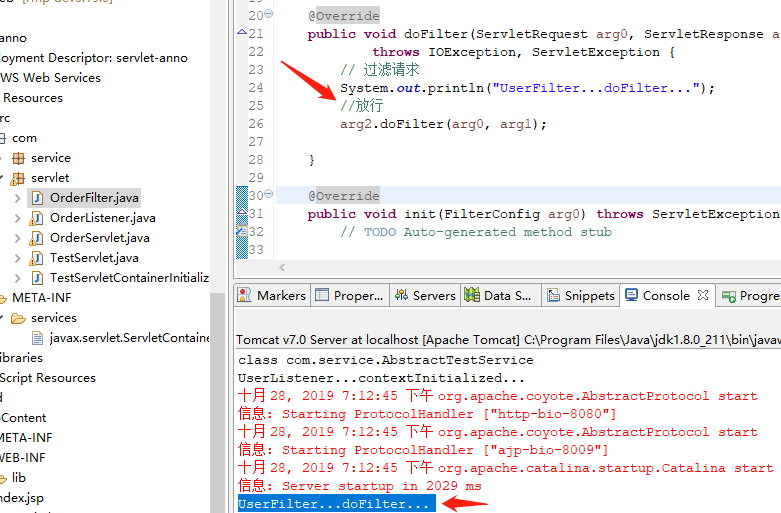Click the OrderServlet.java file icon
Screen dimensions: 781x513
pos(37,238)
